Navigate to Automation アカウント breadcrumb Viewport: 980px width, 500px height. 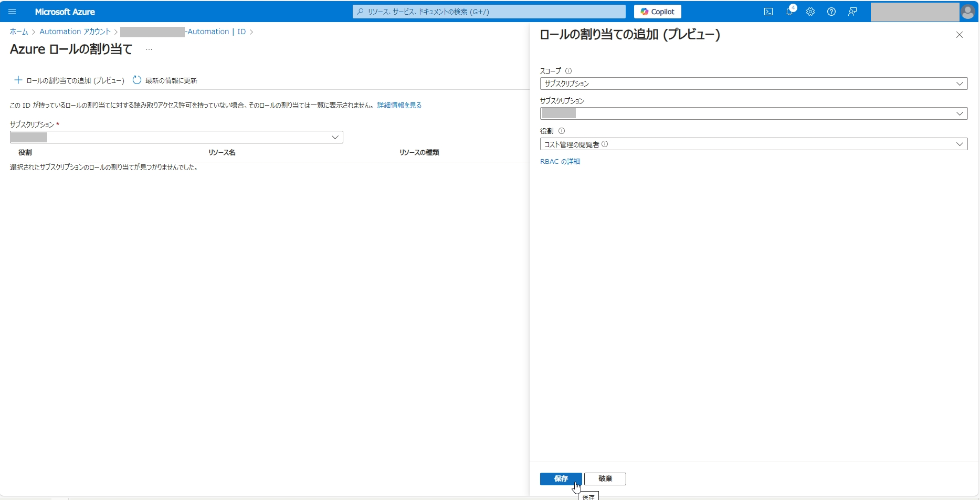(x=75, y=32)
